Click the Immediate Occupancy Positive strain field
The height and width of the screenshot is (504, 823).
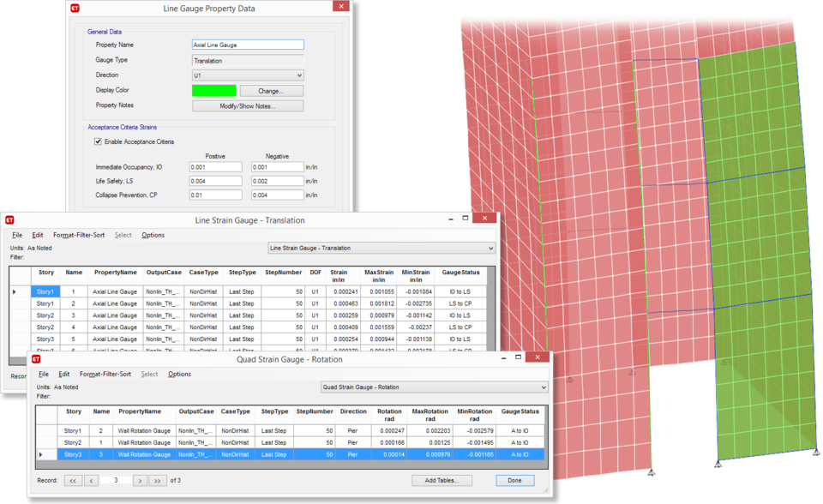pos(215,167)
